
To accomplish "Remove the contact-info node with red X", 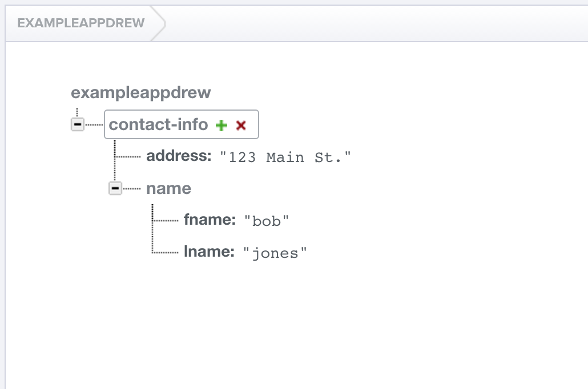I will (x=241, y=125).
